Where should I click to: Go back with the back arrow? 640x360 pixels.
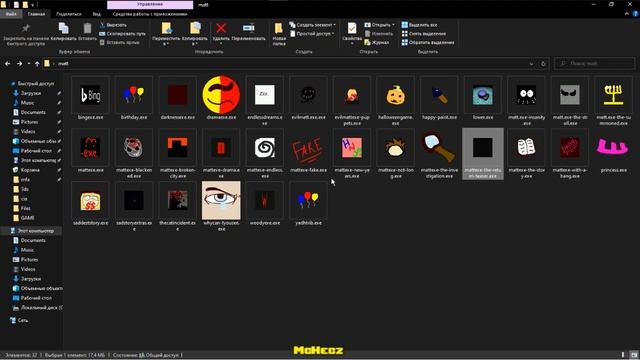click(7, 64)
